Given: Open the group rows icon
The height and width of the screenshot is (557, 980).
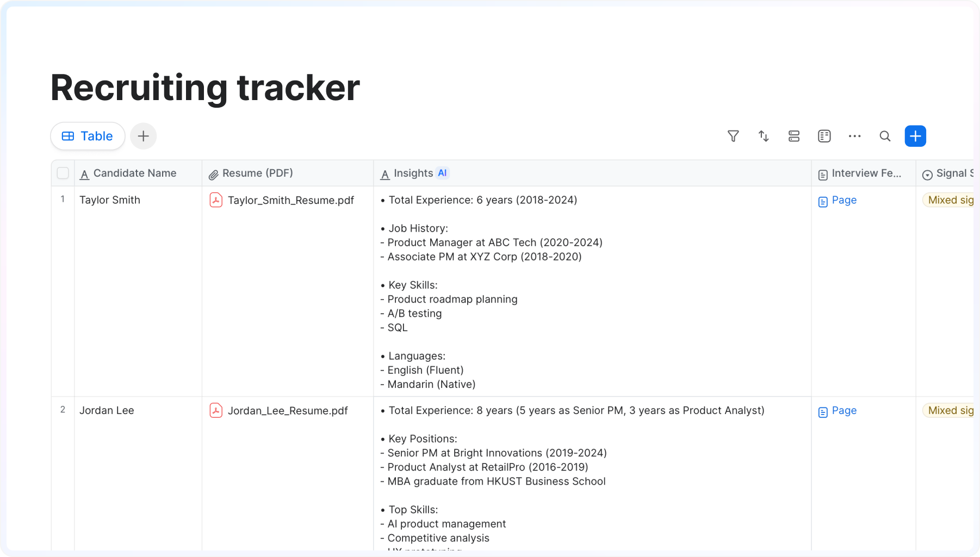Looking at the screenshot, I should [x=794, y=136].
